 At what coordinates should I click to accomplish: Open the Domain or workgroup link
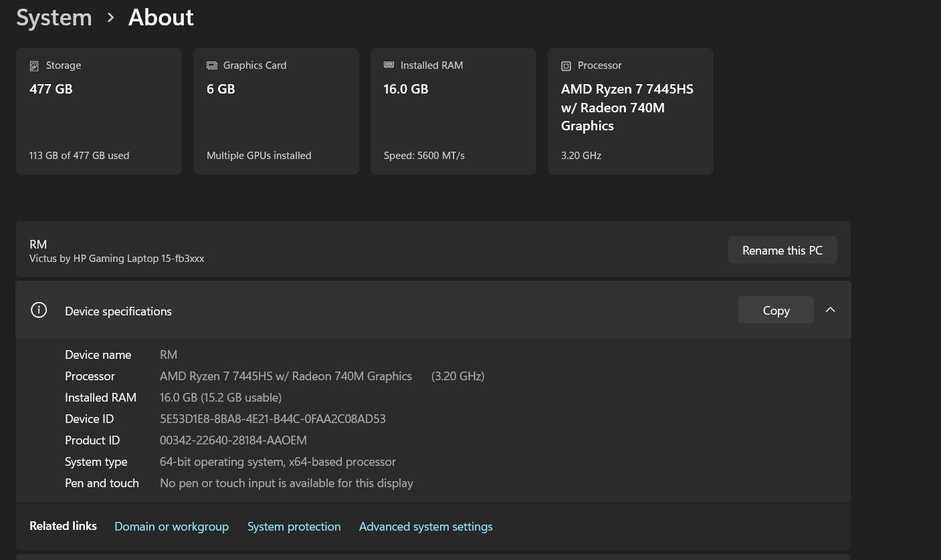click(x=171, y=527)
